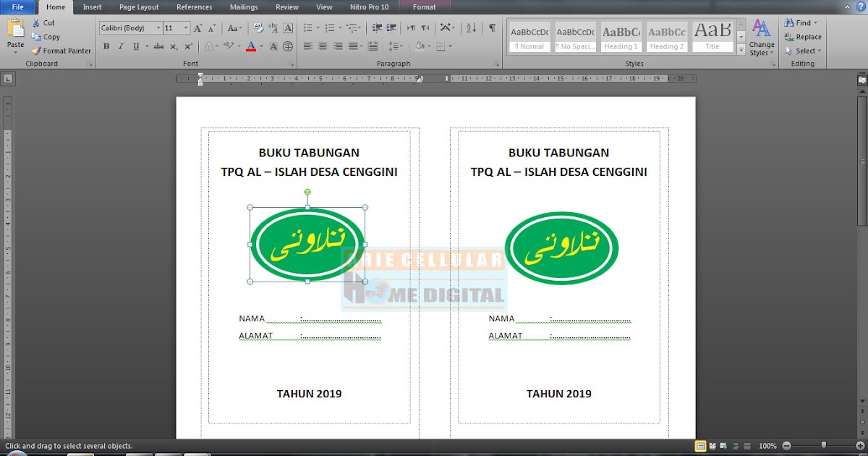Toggle paragraph marks visibility
868x456 pixels.
491,28
